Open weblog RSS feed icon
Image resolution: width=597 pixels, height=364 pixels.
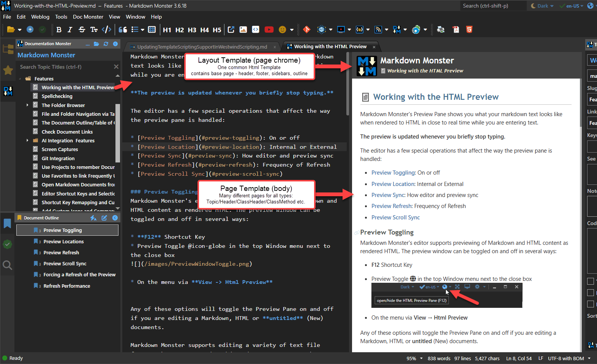(378, 30)
